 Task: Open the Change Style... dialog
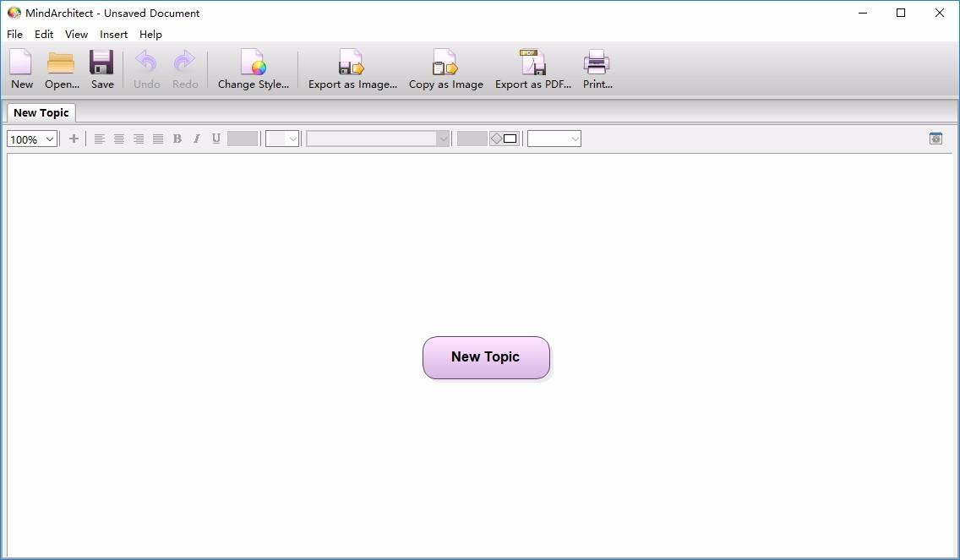tap(253, 70)
